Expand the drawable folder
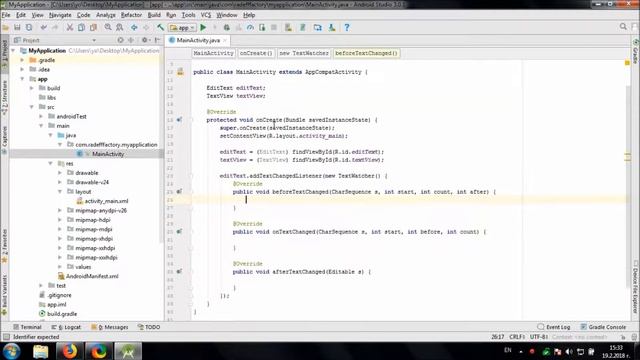The width and height of the screenshot is (640, 360). point(60,173)
